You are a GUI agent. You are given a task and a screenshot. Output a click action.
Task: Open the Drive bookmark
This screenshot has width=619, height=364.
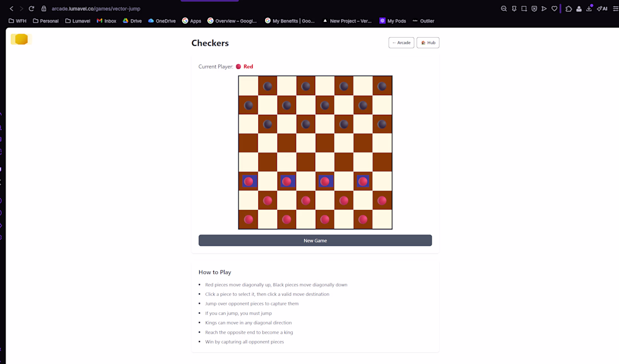132,21
